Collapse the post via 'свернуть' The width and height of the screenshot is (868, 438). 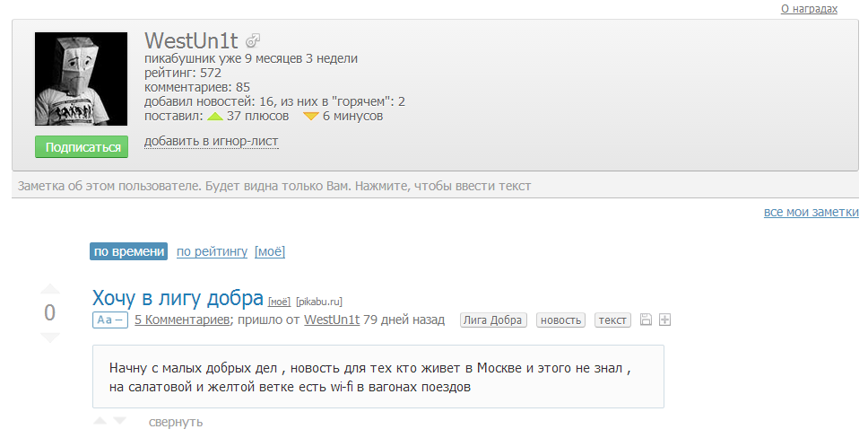point(176,422)
